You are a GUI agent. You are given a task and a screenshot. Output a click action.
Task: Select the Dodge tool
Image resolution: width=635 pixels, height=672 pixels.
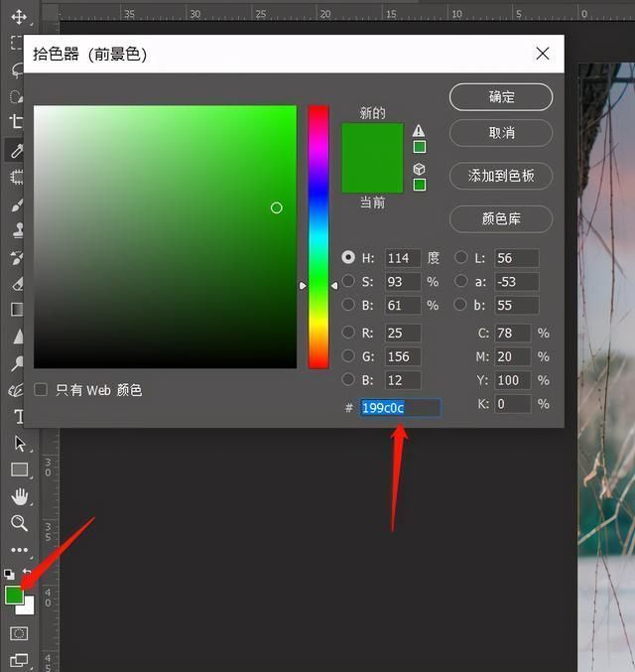point(17,363)
